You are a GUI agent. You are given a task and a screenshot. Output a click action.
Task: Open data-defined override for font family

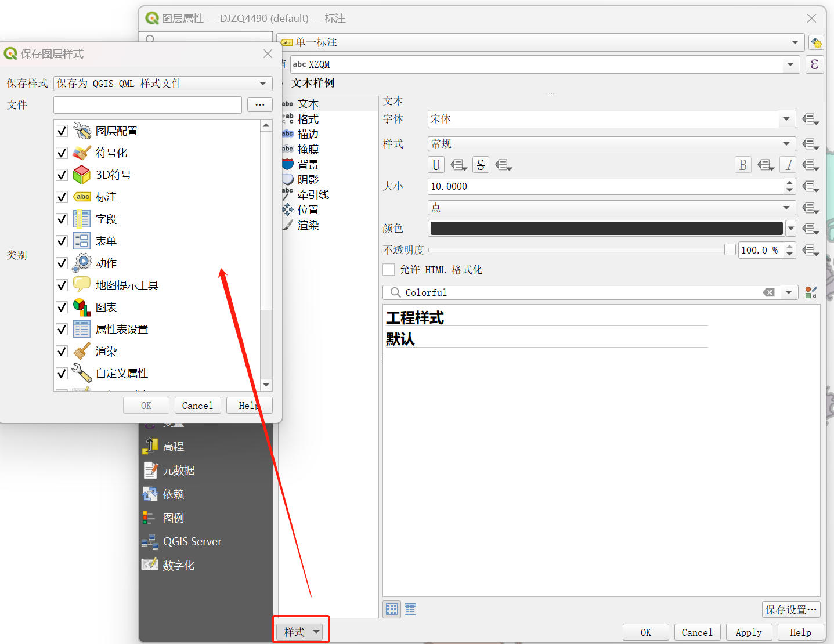(811, 120)
